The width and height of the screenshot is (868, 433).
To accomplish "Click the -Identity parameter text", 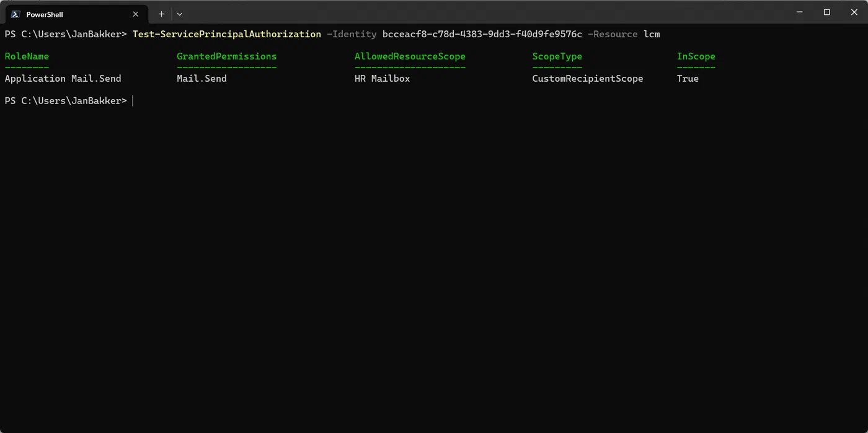I will (x=352, y=34).
